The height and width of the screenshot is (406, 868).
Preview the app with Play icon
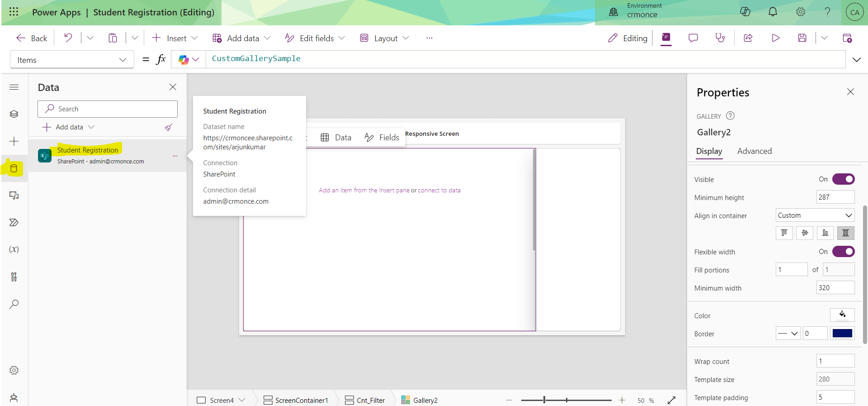(x=776, y=38)
